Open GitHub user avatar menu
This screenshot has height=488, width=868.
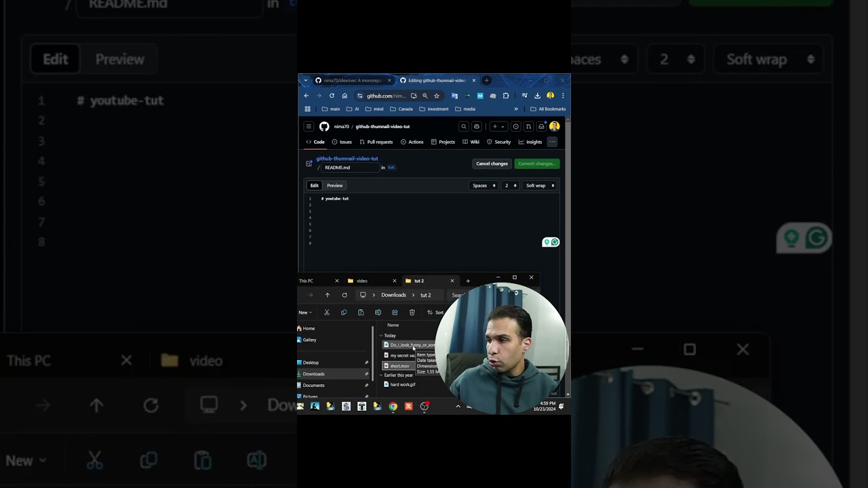555,126
